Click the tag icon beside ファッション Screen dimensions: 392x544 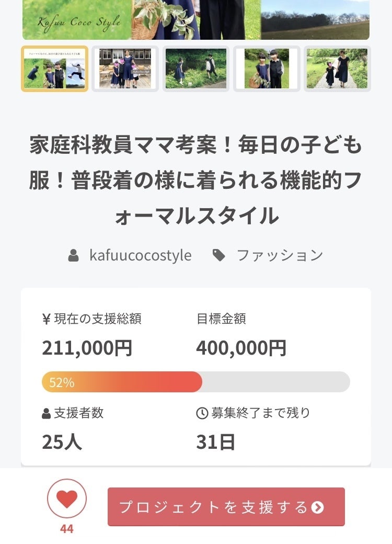pyautogui.click(x=219, y=255)
